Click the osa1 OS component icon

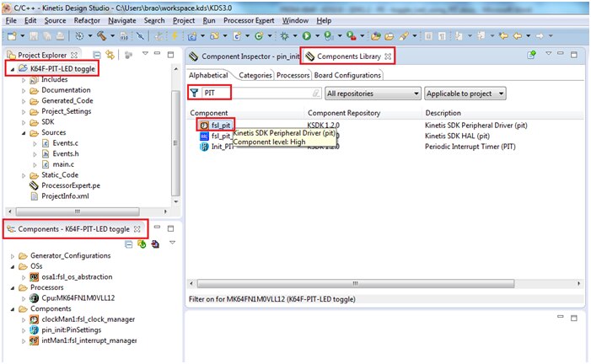(35, 277)
